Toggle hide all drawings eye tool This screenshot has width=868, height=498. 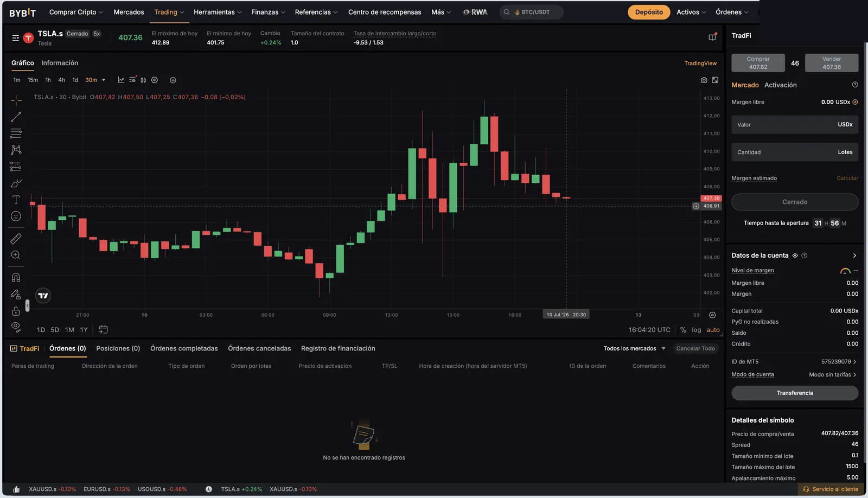coord(16,327)
